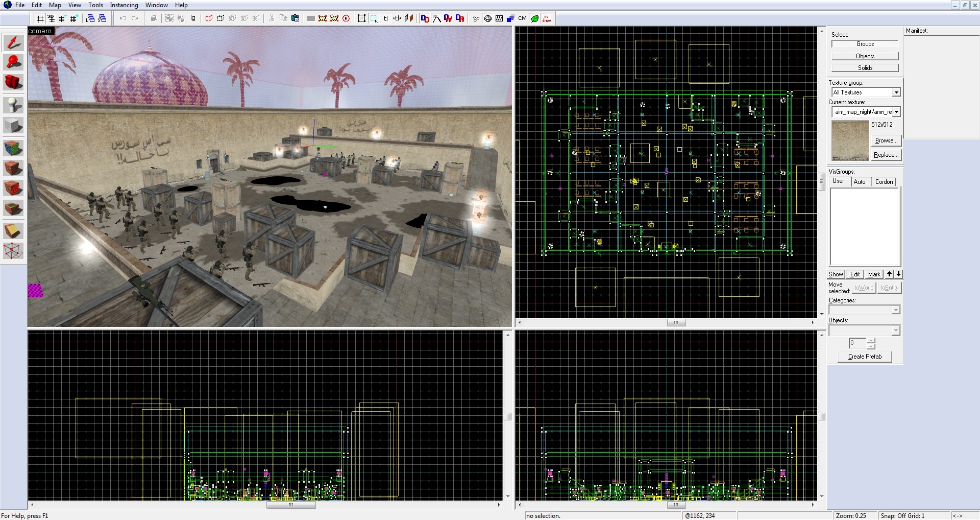980x520 pixels.
Task: Toggle texture lock tl button
Action: 386,18
